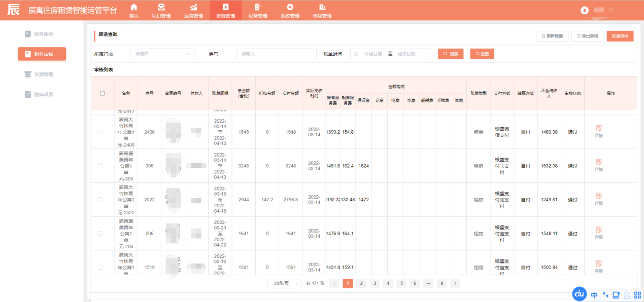
Task: Select 发票管理 in the sidebar
Action: [x=43, y=74]
